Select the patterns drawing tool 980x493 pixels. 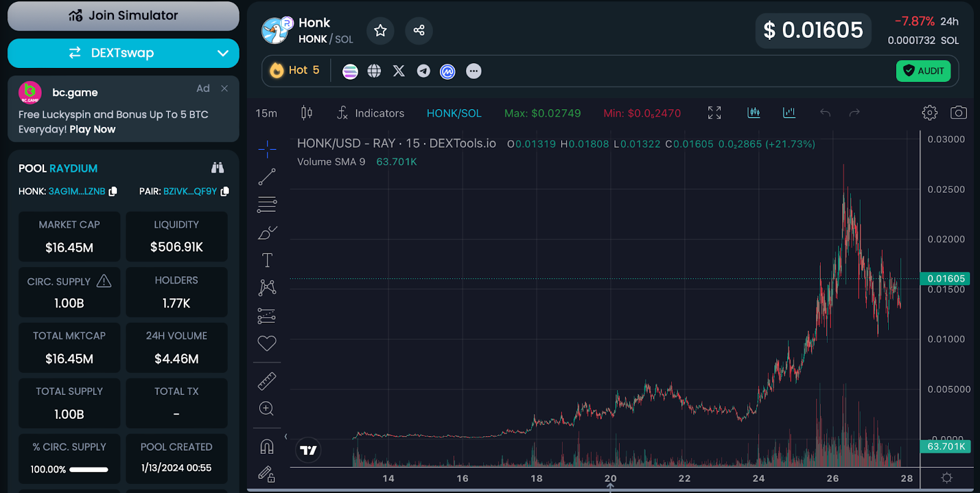(267, 287)
